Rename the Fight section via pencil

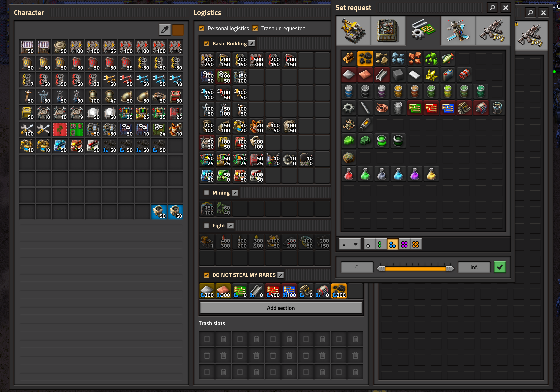(x=230, y=226)
